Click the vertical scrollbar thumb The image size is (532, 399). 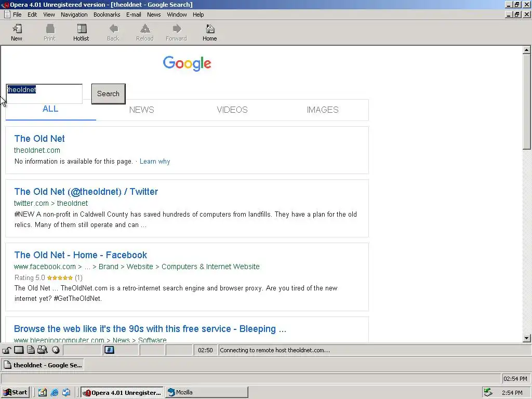(526, 102)
